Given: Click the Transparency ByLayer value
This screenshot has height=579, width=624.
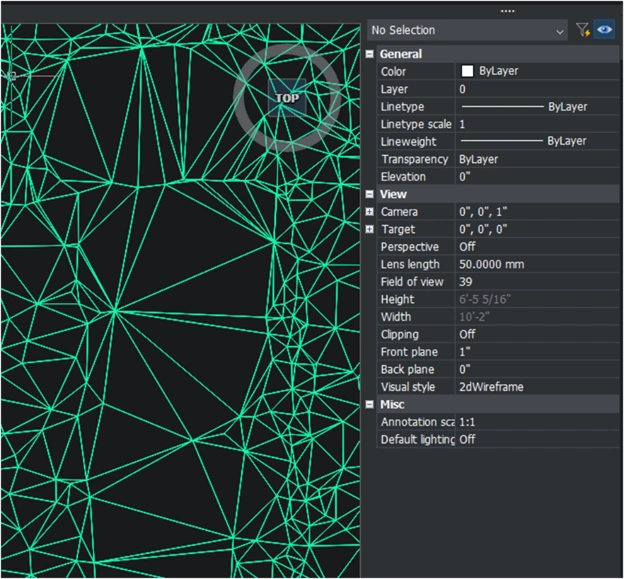Looking at the screenshot, I should 537,159.
